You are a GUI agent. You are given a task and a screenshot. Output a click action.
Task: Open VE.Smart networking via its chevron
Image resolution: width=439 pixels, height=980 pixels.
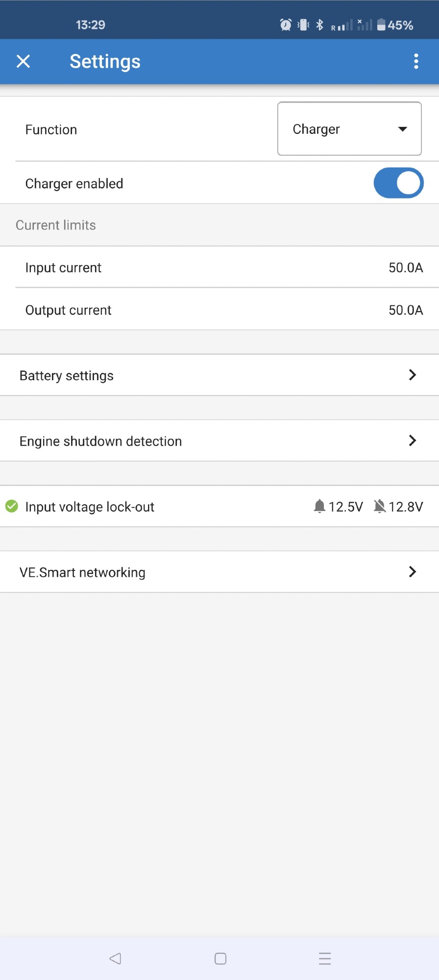pos(413,571)
